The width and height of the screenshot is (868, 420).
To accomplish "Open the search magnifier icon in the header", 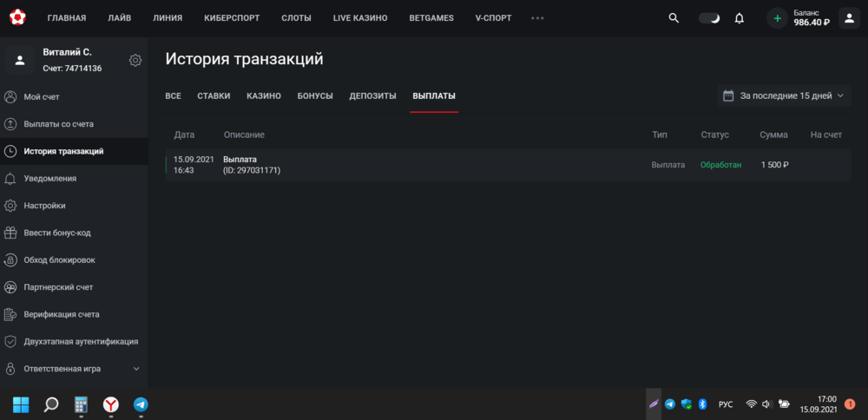I will click(x=674, y=17).
